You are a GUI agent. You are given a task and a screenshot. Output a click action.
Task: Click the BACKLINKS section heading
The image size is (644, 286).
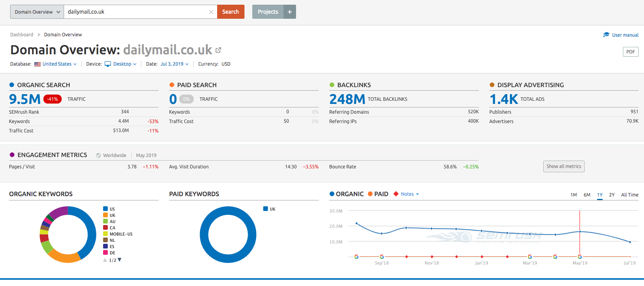[354, 85]
